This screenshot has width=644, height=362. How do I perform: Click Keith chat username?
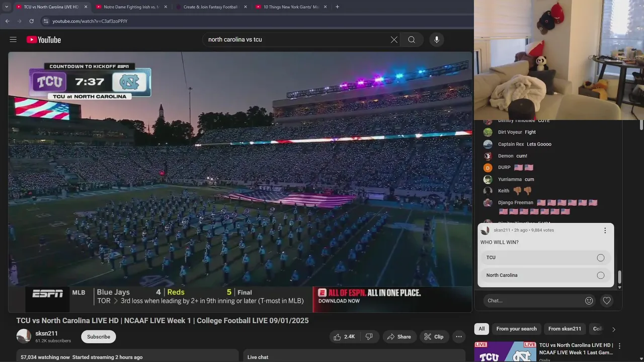click(504, 191)
